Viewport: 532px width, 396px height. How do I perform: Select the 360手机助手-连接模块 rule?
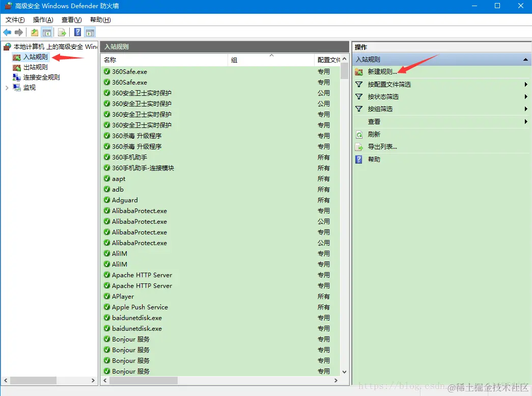tap(220, 168)
